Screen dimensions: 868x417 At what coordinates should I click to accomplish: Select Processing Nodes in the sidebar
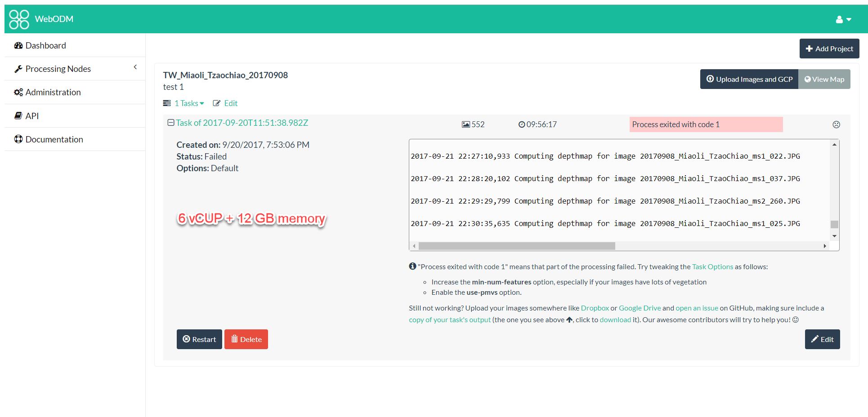(58, 68)
